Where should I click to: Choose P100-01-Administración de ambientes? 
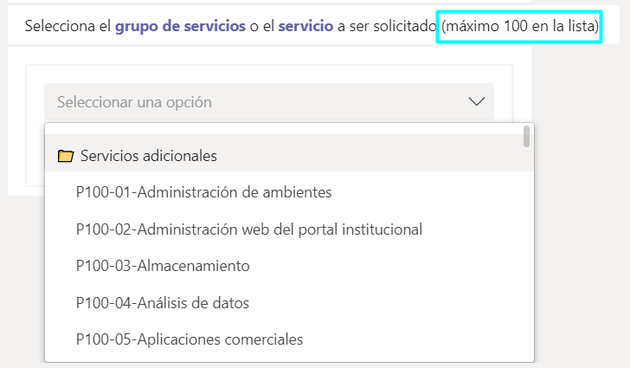[289, 192]
